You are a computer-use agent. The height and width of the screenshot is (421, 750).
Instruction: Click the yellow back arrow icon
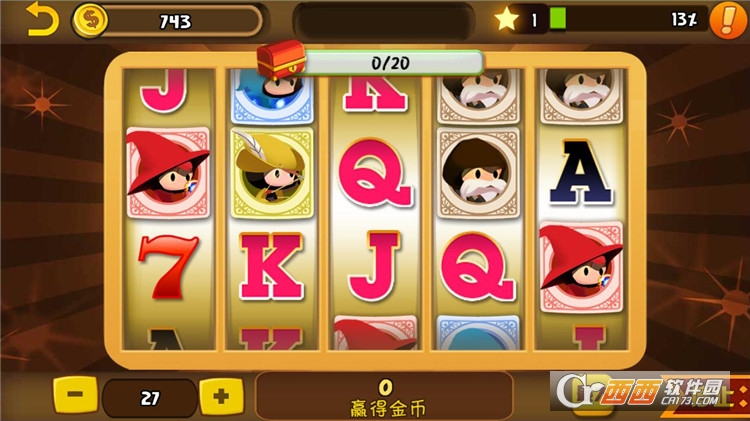point(43,19)
